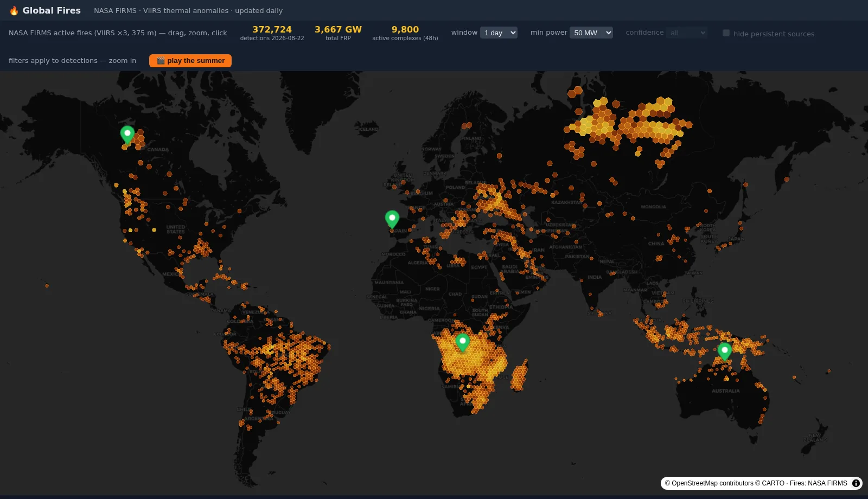Open the window duration dropdown
Viewport: 868px width, 499px height.
(499, 33)
